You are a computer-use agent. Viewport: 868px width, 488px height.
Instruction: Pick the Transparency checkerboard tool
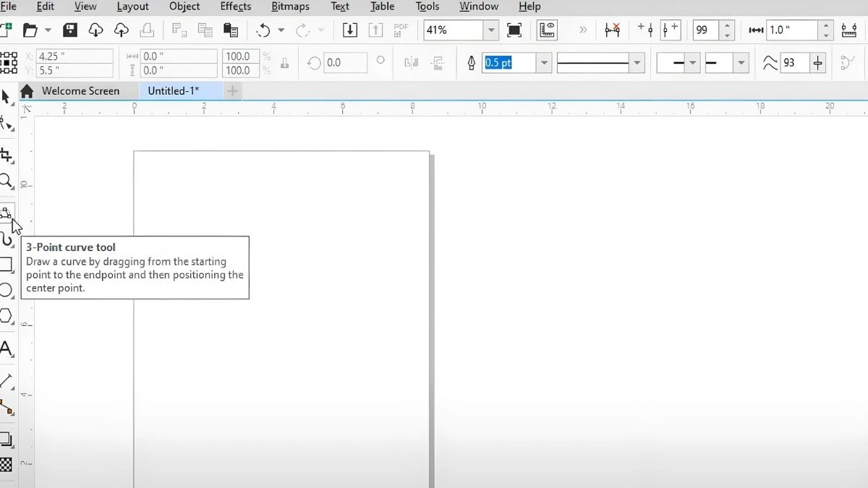[6, 465]
